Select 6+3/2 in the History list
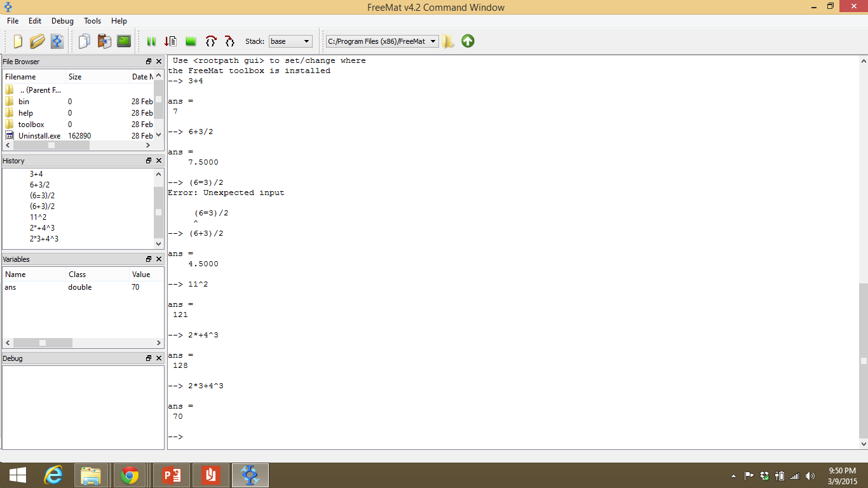868x488 pixels. pos(39,184)
